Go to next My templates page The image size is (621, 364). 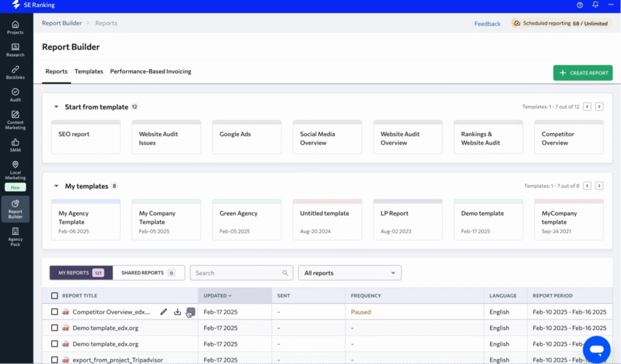tap(599, 186)
